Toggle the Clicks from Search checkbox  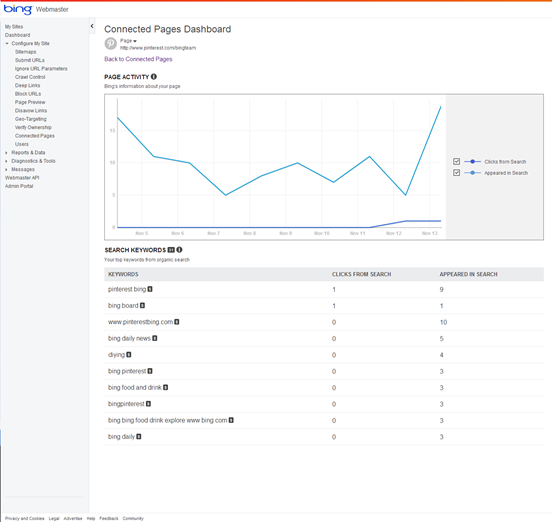(457, 162)
